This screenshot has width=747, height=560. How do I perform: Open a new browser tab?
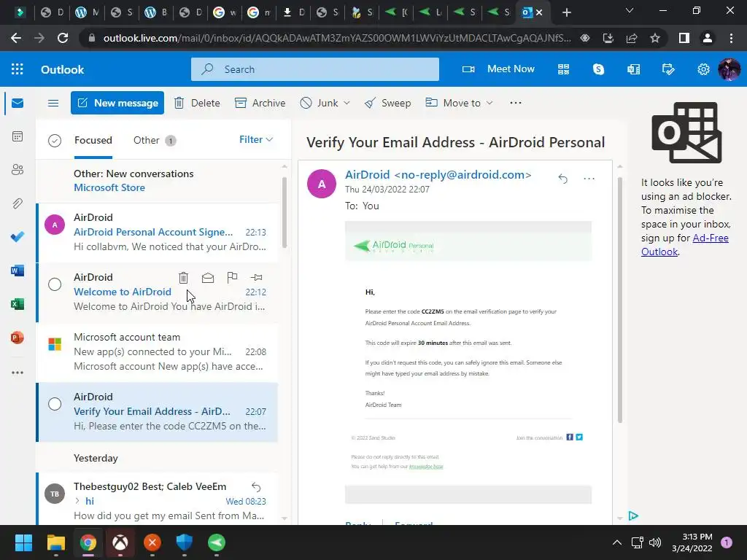566,12
